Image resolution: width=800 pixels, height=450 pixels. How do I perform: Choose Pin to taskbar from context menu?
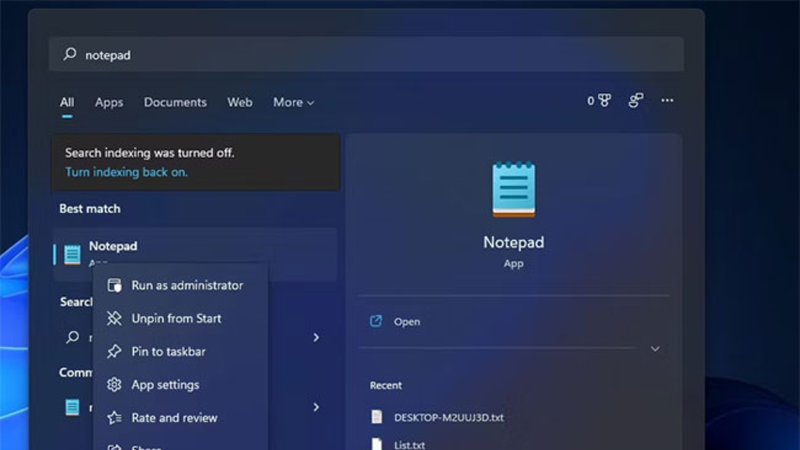coord(168,352)
